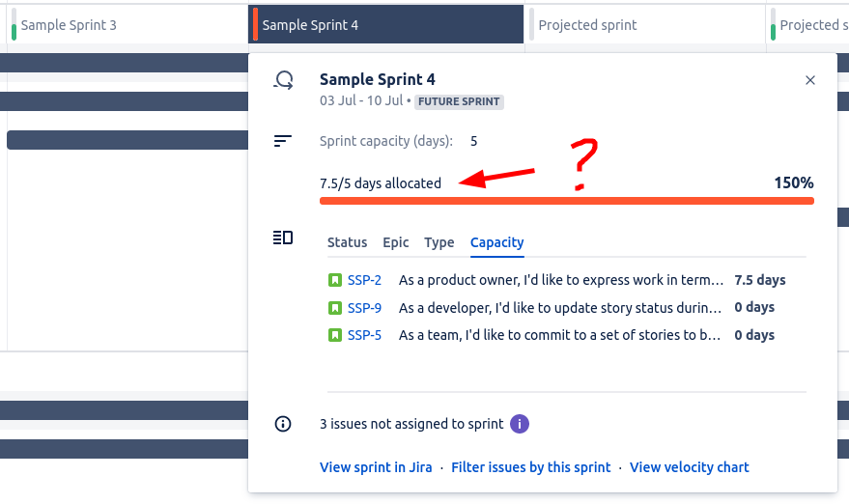Click the info circle icon next to unassigned issues

point(283,424)
